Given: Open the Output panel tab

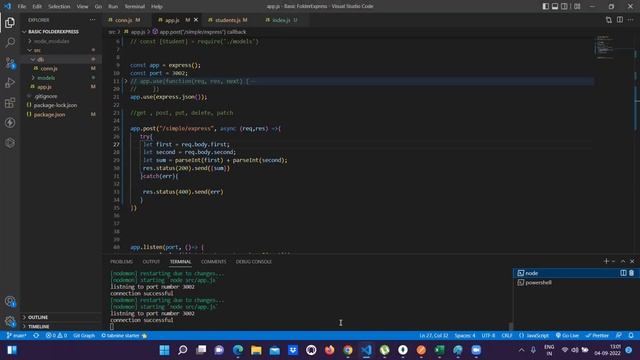Looking at the screenshot, I should pyautogui.click(x=151, y=262).
